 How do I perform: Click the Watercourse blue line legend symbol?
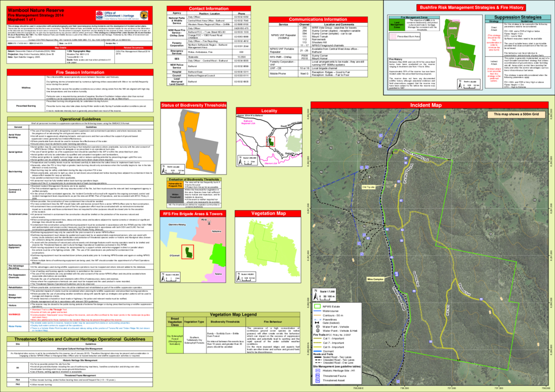pos(317,311)
